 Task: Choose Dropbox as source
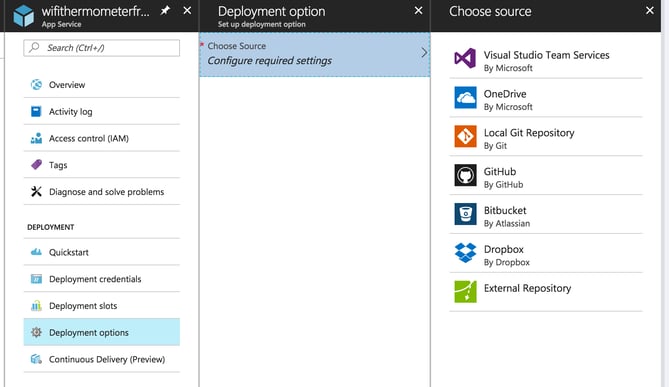(x=546, y=253)
